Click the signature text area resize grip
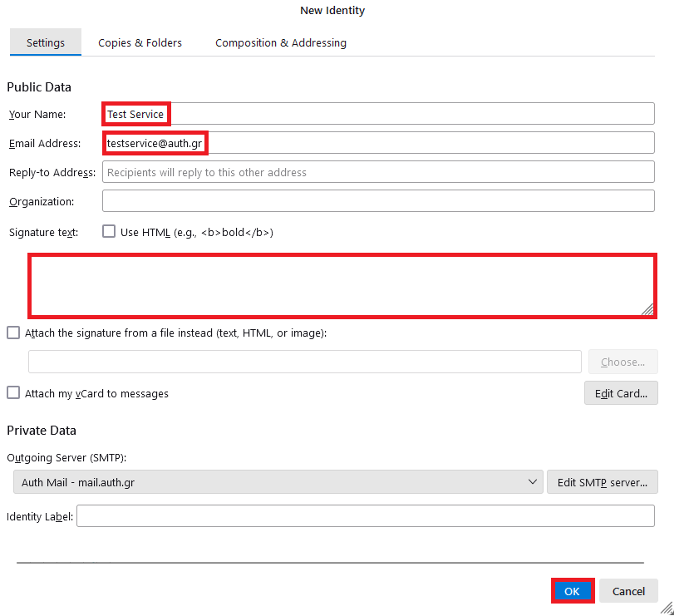Image resolution: width=674 pixels, height=616 pixels. (x=647, y=309)
